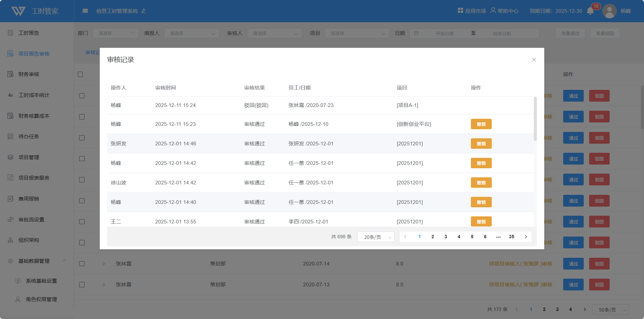The height and width of the screenshot is (319, 644).
Task: Toggle the select-all checkbox in table header
Action: point(80,74)
